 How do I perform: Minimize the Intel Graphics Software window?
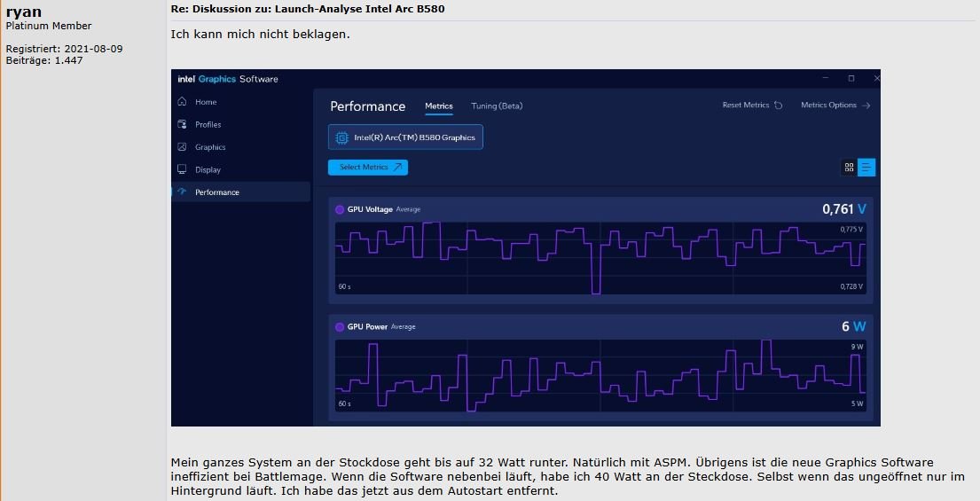point(825,78)
